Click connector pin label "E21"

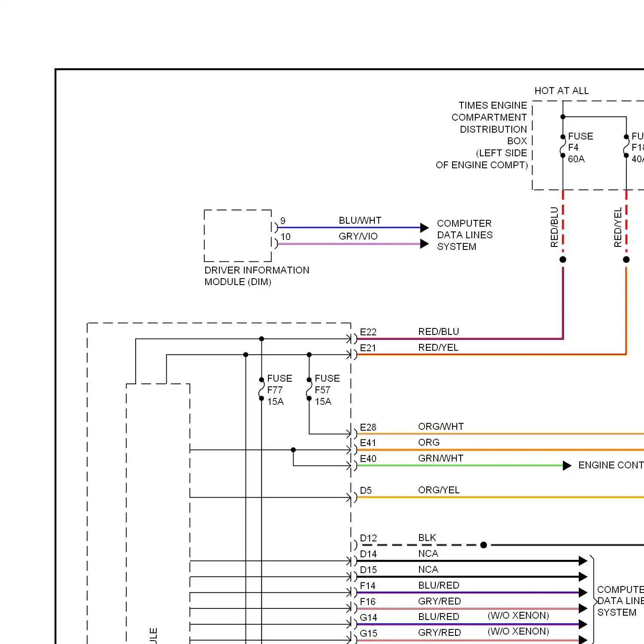point(368,348)
